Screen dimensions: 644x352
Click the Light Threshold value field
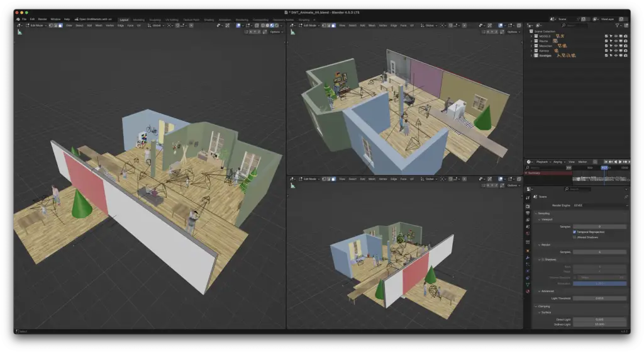pyautogui.click(x=599, y=298)
